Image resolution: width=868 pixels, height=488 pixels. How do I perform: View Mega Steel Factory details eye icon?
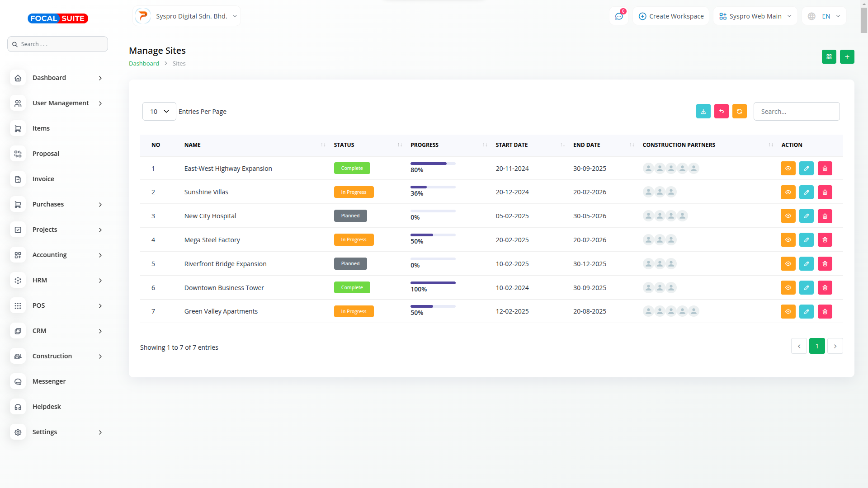(x=788, y=240)
